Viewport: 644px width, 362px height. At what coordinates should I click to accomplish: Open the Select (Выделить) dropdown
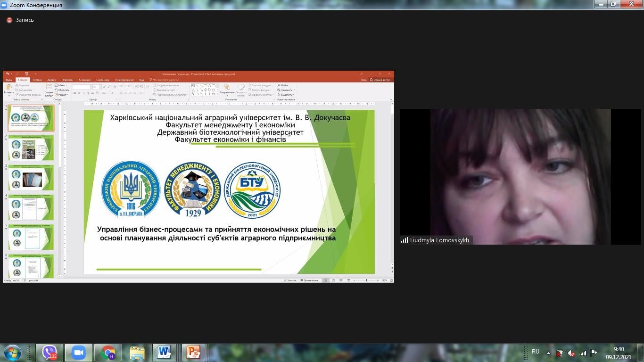point(287,95)
